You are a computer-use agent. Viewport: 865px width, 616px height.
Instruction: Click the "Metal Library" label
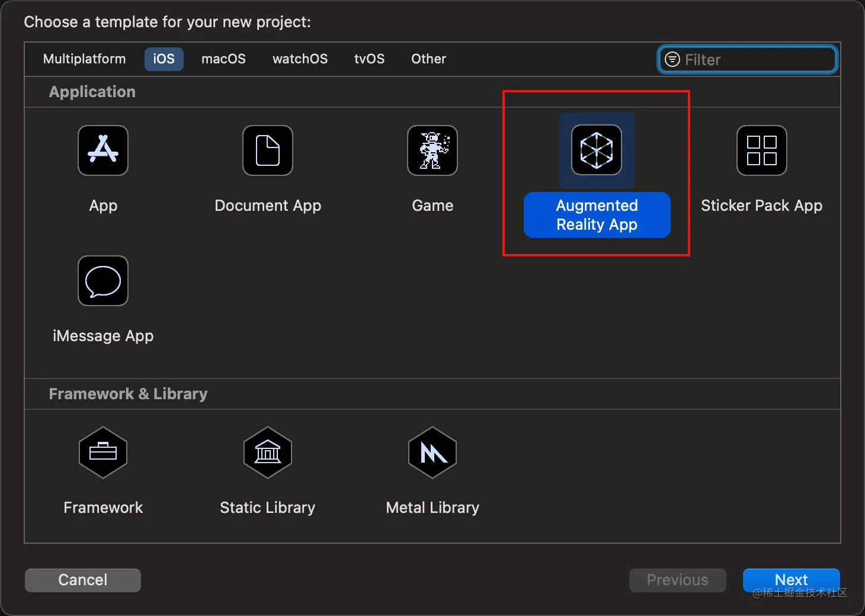click(432, 508)
